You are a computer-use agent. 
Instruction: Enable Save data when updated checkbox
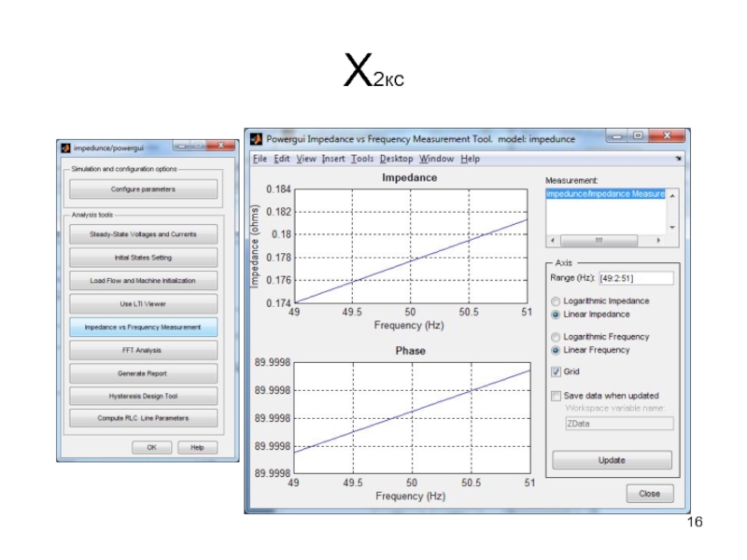556,396
